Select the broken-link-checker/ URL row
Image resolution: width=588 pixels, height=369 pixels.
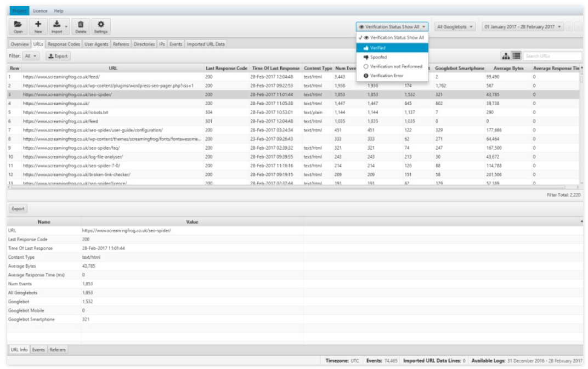click(293, 175)
